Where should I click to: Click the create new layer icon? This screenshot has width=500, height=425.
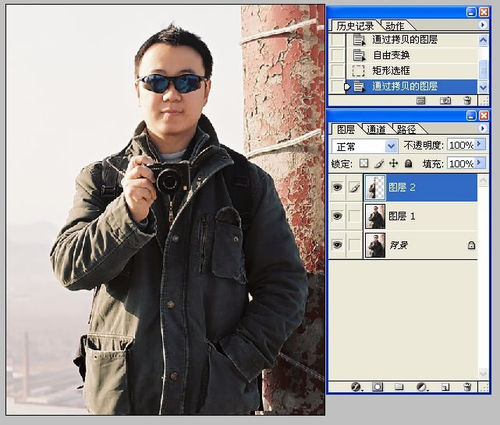click(x=445, y=387)
